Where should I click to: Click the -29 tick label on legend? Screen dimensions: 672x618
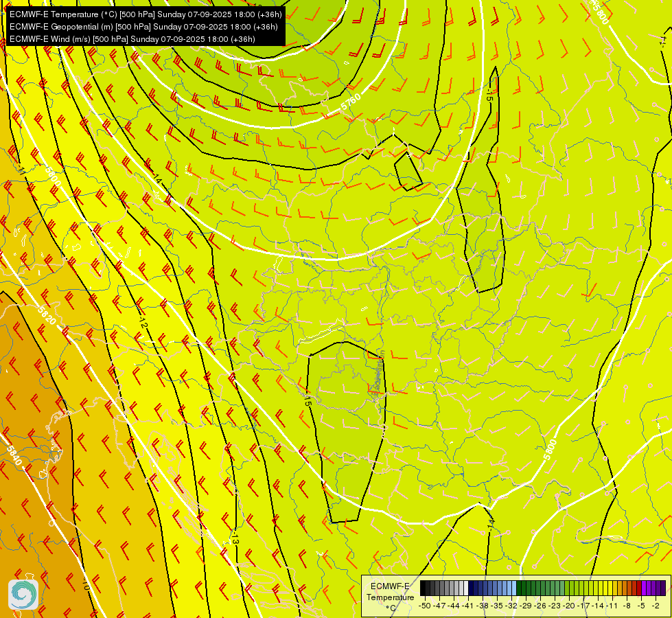pos(526,606)
